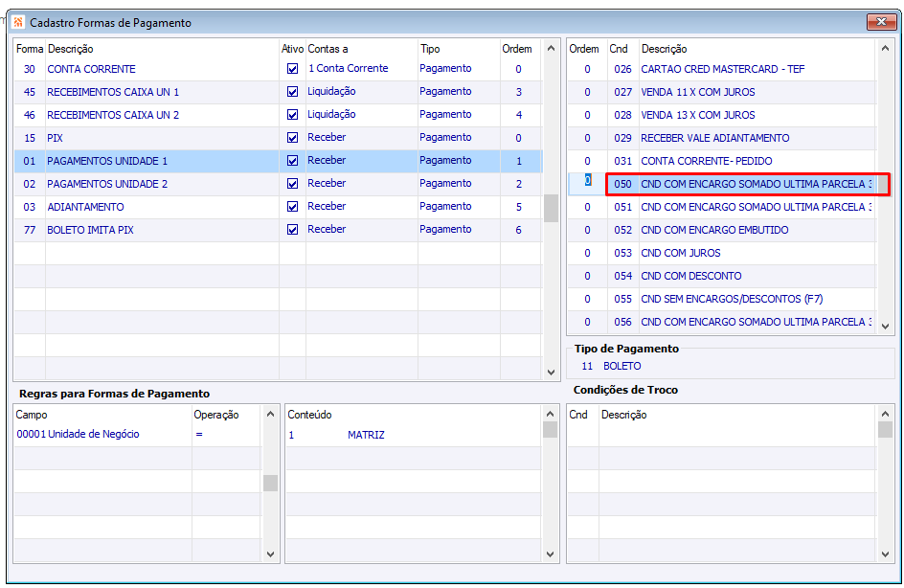This screenshot has height=588, width=904.
Task: Toggle the Ativo checkbox for ADIANTAMENTO
Action: 292,207
